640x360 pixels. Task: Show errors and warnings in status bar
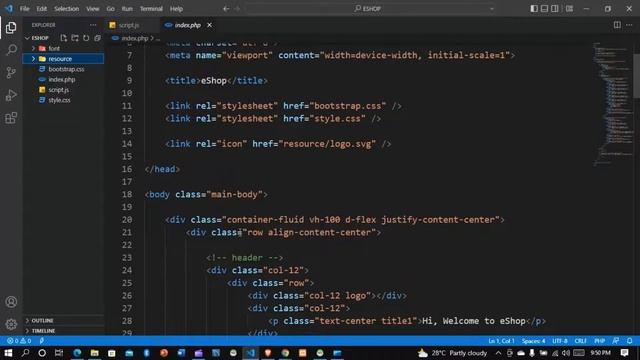tap(19, 341)
